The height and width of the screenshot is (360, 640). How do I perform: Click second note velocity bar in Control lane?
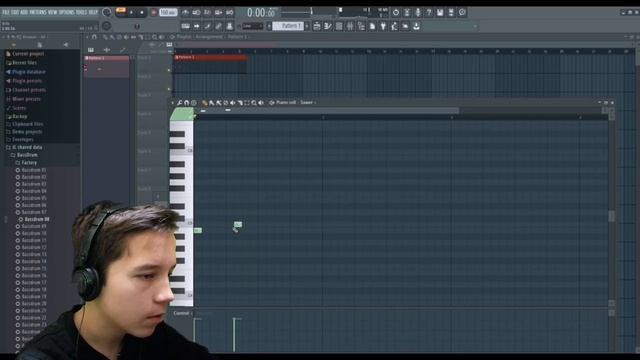pyautogui.click(x=234, y=334)
